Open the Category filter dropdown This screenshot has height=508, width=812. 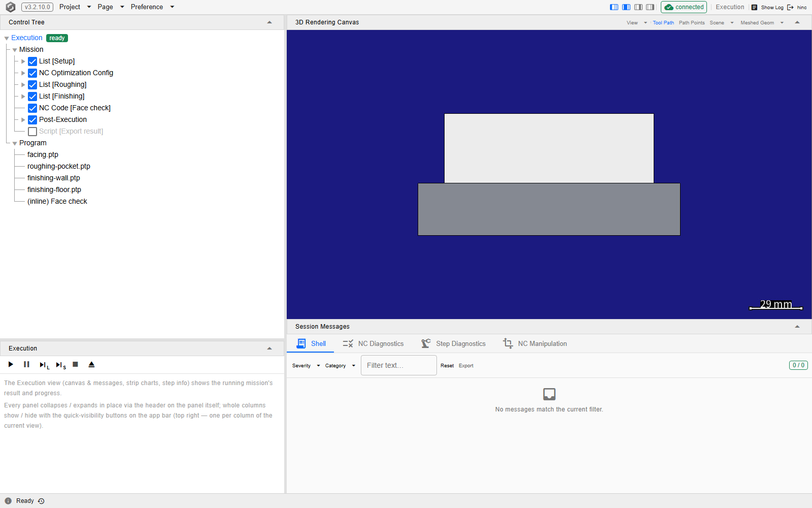tap(340, 366)
